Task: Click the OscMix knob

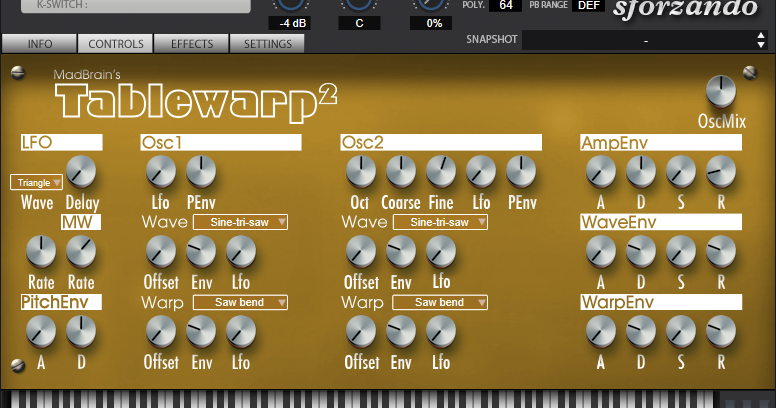Action: click(x=721, y=91)
